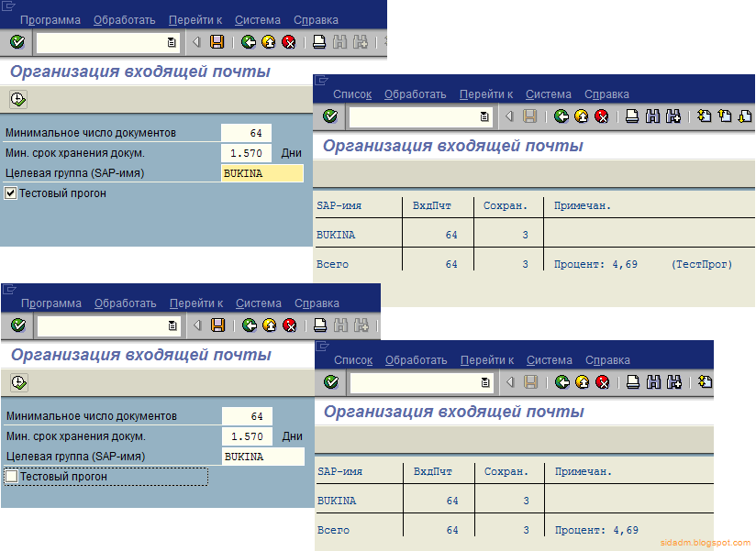Click green Back arrow in top-left window
The width and height of the screenshot is (756, 551).
249,42
